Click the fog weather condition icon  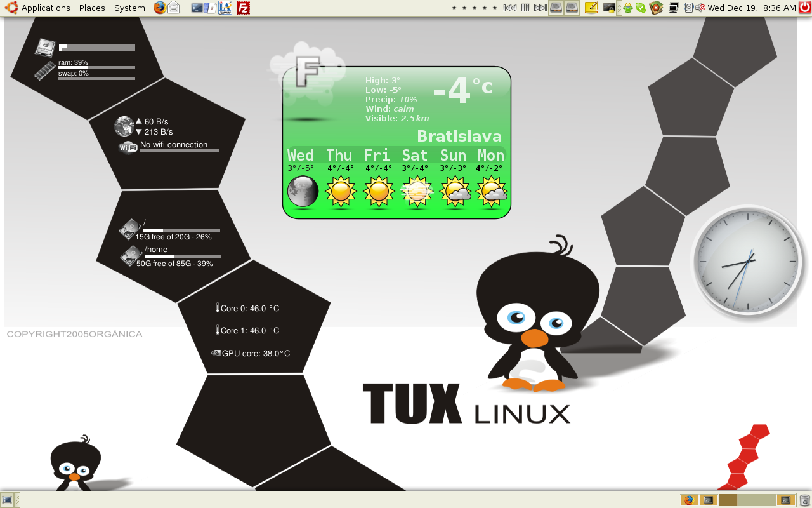click(308, 73)
